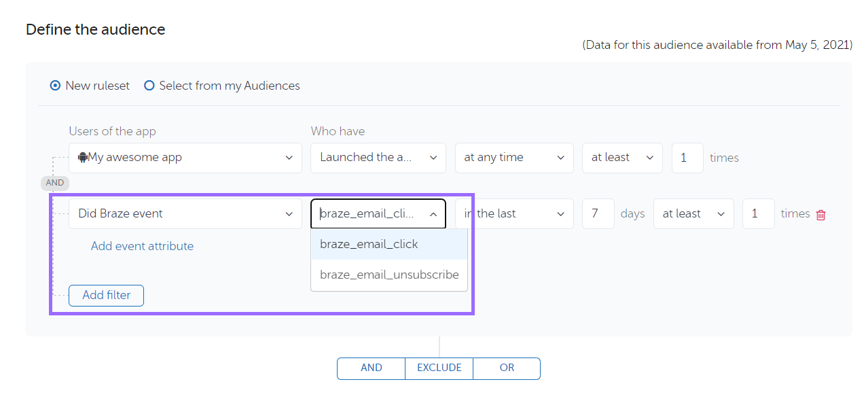Open the at any time dropdown
The width and height of the screenshot is (868, 401).
pyautogui.click(x=513, y=158)
